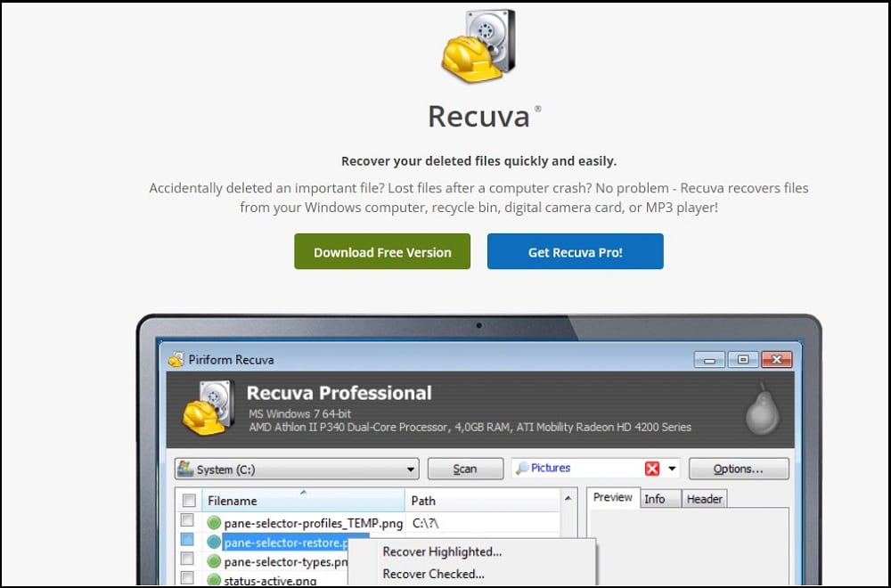Image resolution: width=891 pixels, height=588 pixels.
Task: Click the Piriform Recuva title bar icon
Action: 176,360
